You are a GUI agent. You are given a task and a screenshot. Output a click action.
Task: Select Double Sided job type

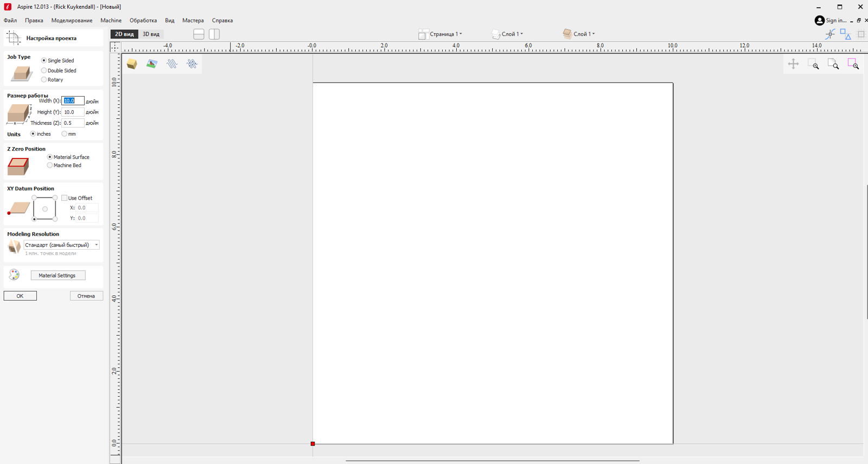44,71
